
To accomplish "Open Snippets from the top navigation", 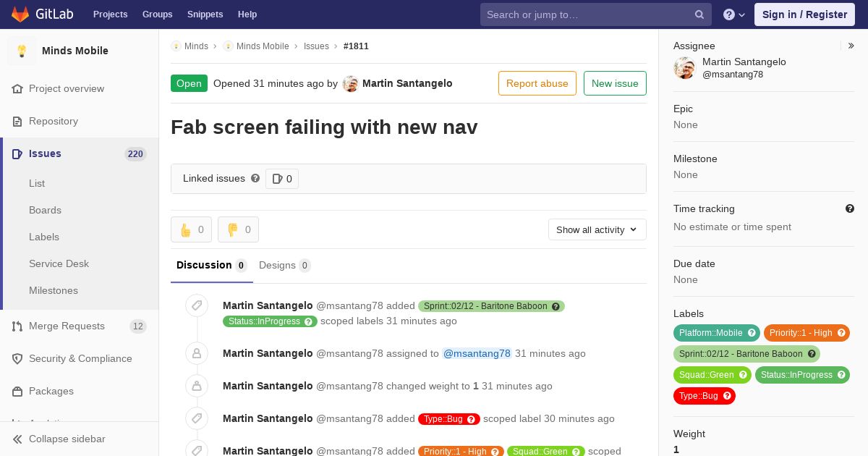I will click(205, 14).
